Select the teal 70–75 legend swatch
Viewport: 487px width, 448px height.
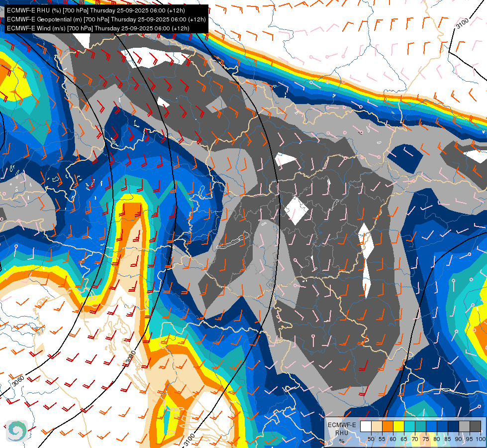coord(421,426)
